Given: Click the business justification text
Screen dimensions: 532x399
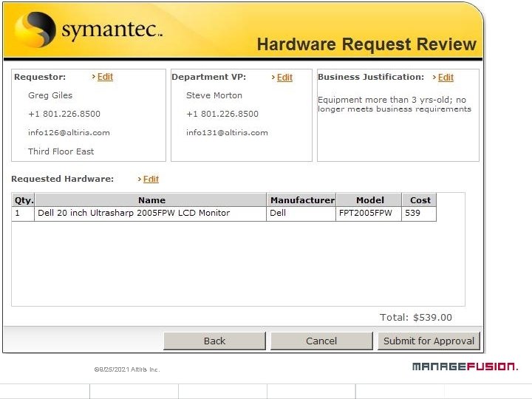Looking at the screenshot, I should [395, 104].
